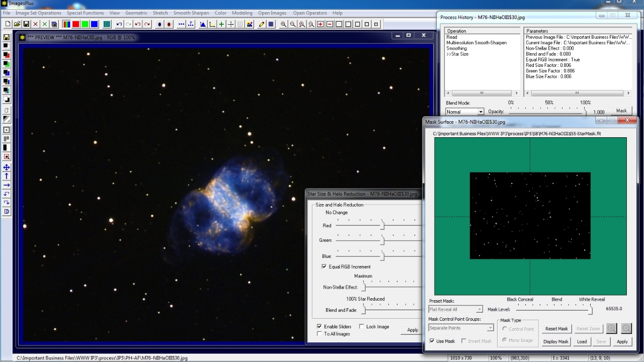This screenshot has height=362, width=644.
Task: Click the first magnifier zoom-in toolbar icon
Action: tap(283, 24)
